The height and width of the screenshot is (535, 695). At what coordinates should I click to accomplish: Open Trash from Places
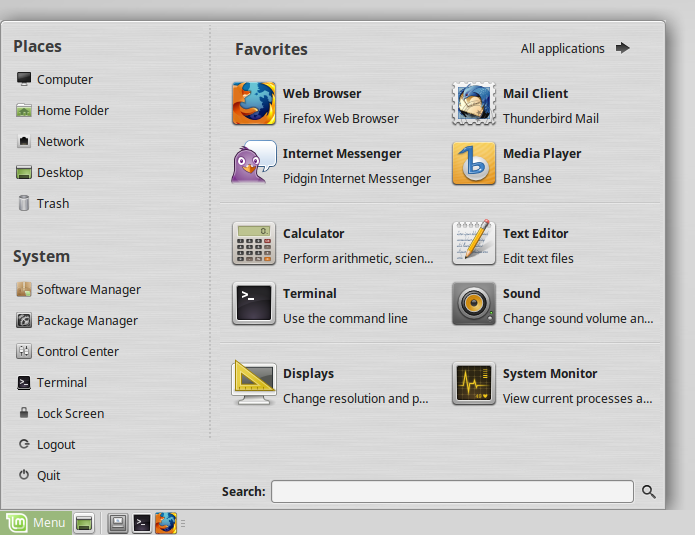click(x=52, y=204)
